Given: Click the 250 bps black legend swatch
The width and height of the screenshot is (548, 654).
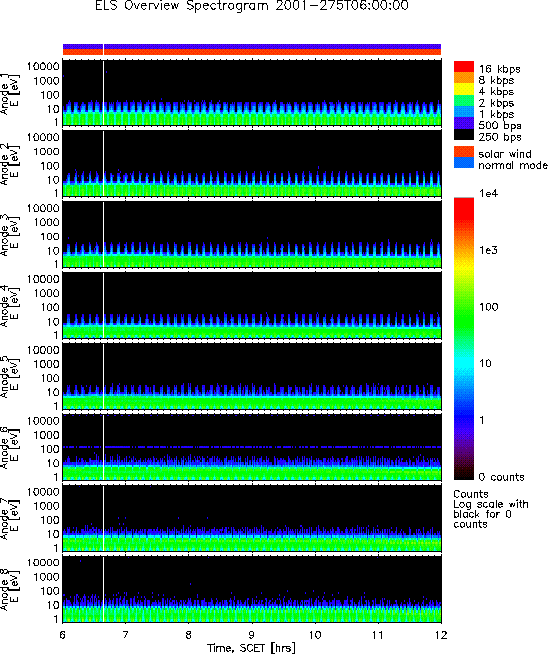Looking at the screenshot, I should (464, 134).
